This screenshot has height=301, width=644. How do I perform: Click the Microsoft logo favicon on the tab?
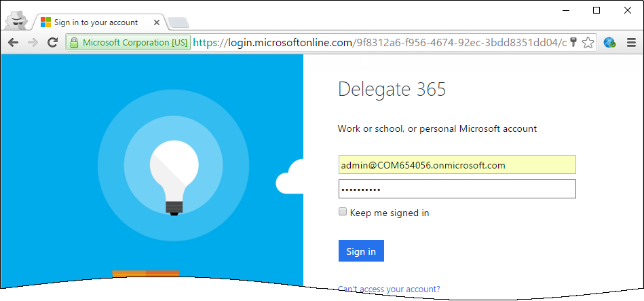coord(45,22)
